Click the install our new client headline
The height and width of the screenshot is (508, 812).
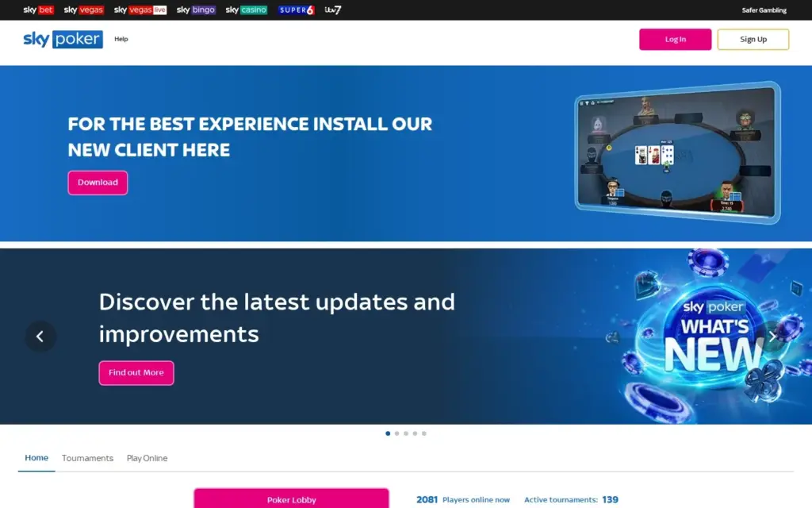(250, 137)
